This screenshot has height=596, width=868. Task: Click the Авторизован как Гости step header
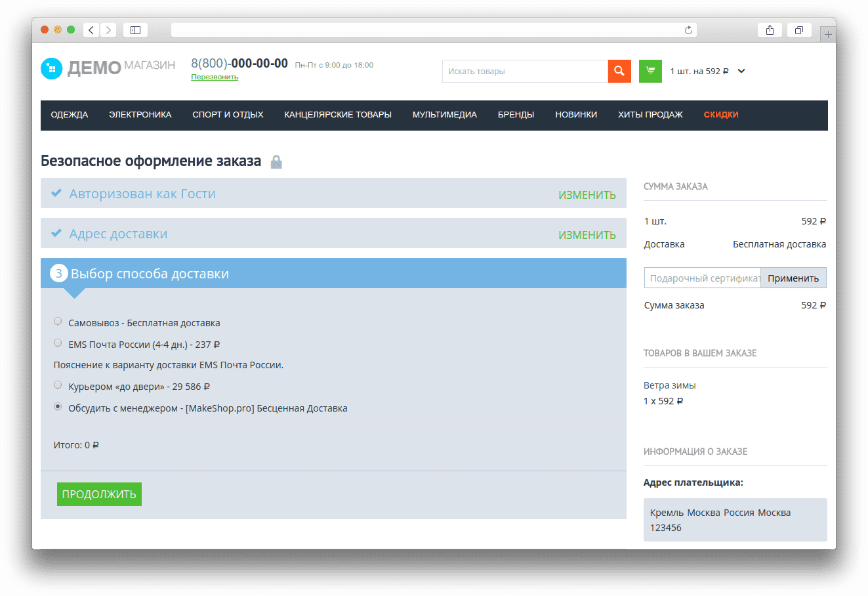pyautogui.click(x=333, y=193)
